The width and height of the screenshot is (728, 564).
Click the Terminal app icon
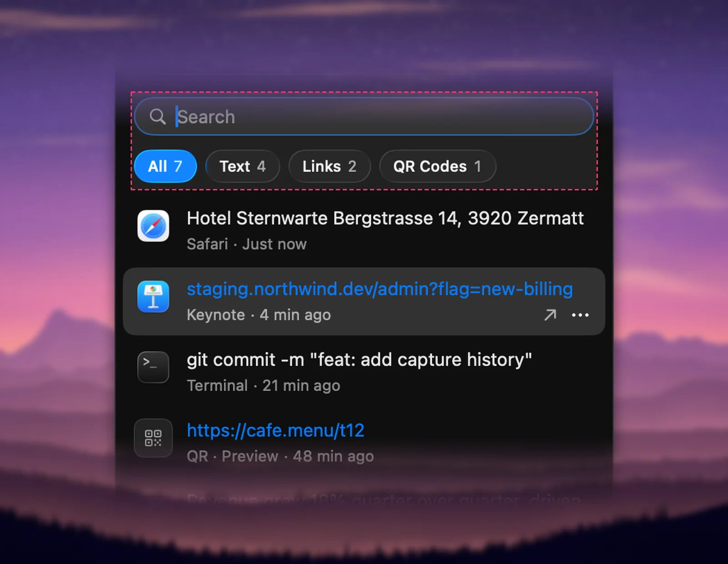click(153, 367)
